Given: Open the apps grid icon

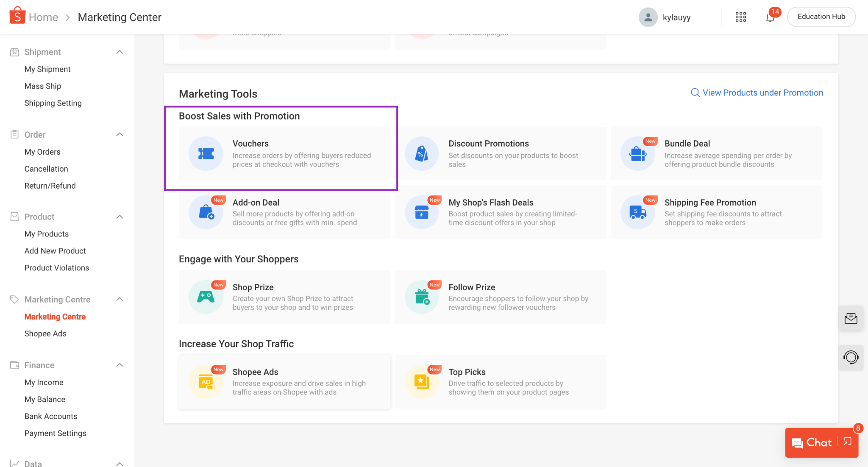Looking at the screenshot, I should [x=740, y=17].
